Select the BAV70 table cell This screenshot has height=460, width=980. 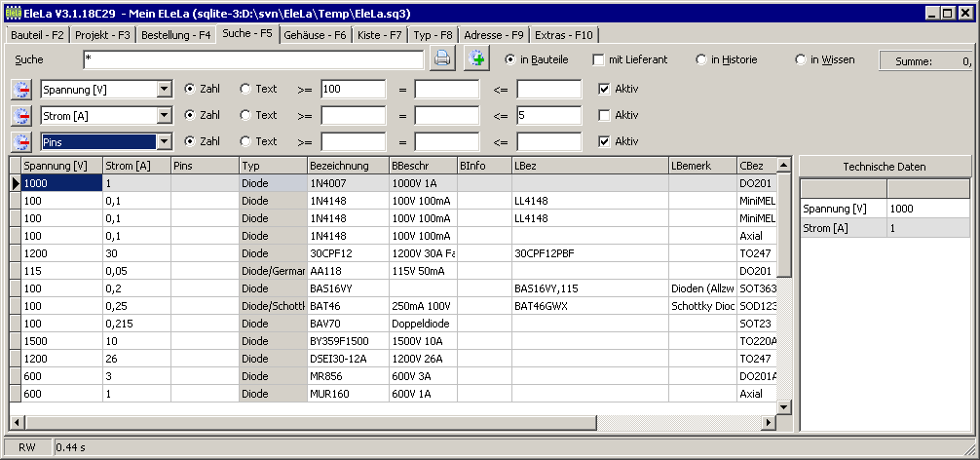pyautogui.click(x=348, y=324)
